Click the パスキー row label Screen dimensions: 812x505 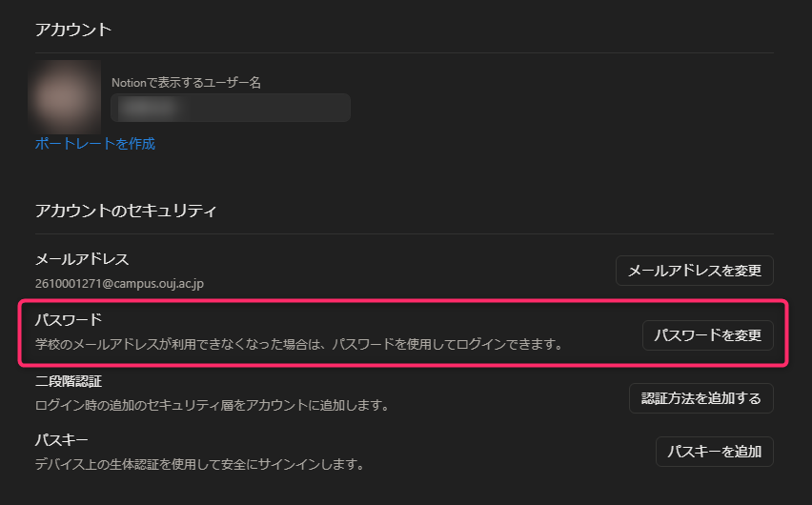click(x=61, y=440)
